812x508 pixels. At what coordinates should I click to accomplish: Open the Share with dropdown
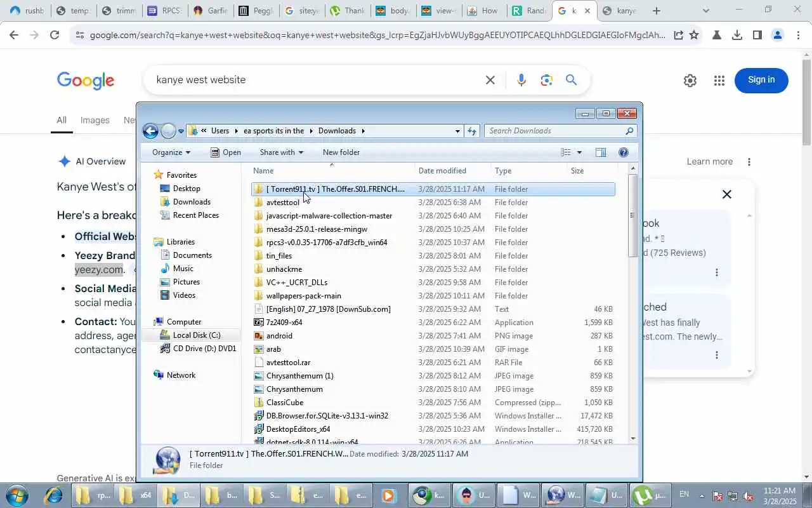[281, 152]
